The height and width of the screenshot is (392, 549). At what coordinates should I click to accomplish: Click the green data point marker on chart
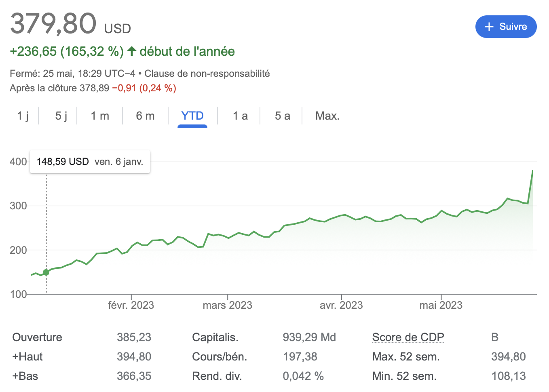coord(46,272)
